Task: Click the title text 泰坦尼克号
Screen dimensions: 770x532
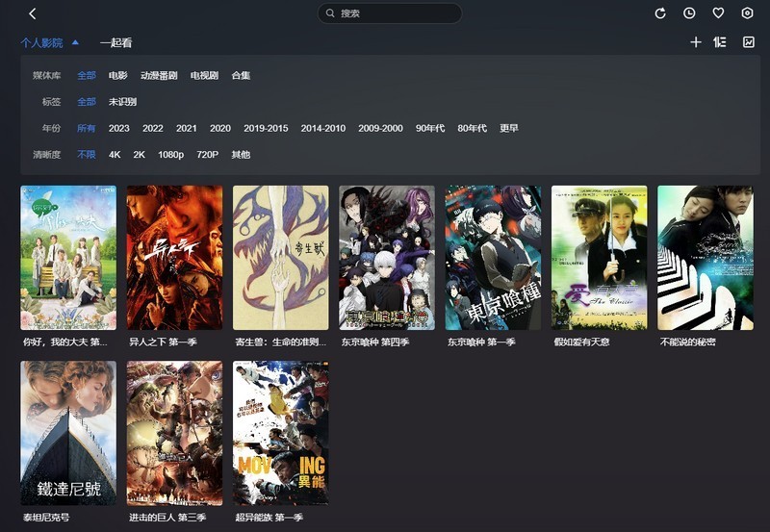Action: tap(46, 518)
